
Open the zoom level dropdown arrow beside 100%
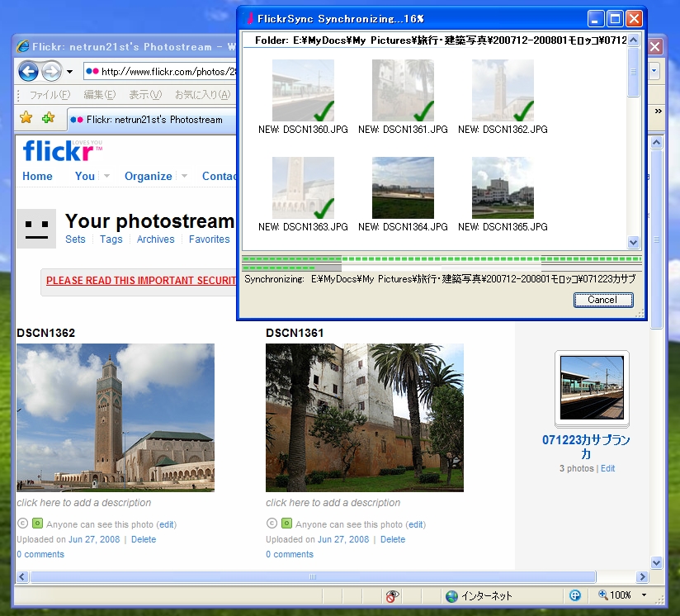tap(644, 595)
